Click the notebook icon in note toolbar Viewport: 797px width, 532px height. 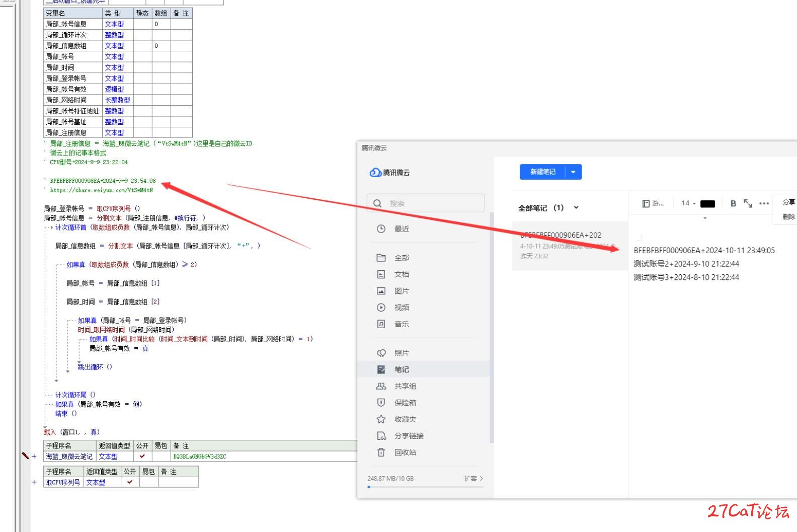click(x=646, y=203)
